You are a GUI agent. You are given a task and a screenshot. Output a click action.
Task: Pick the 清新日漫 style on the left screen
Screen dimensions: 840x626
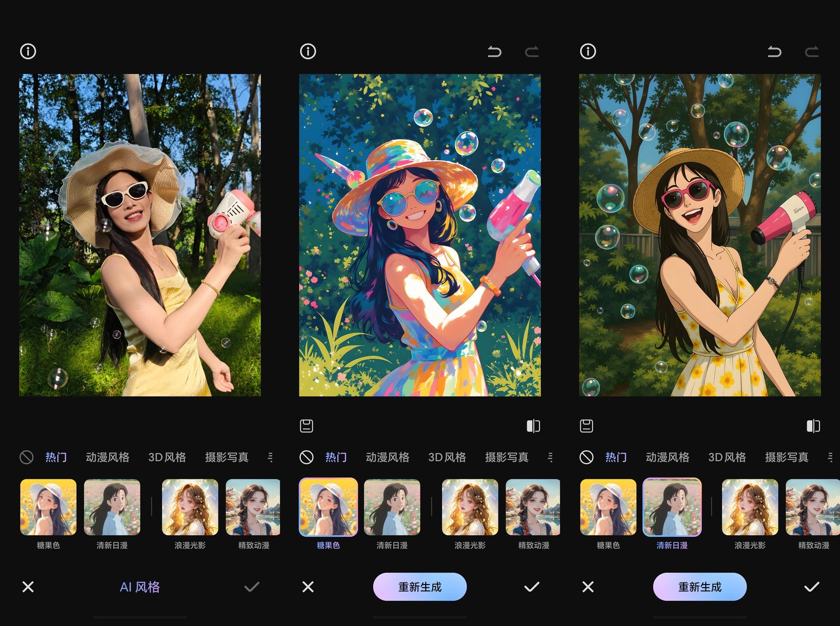pyautogui.click(x=112, y=507)
